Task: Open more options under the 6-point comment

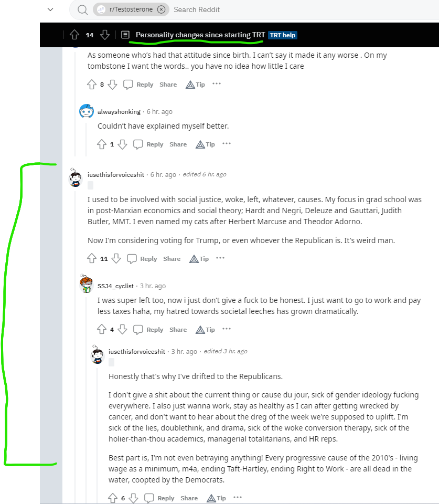Action: [x=238, y=497]
